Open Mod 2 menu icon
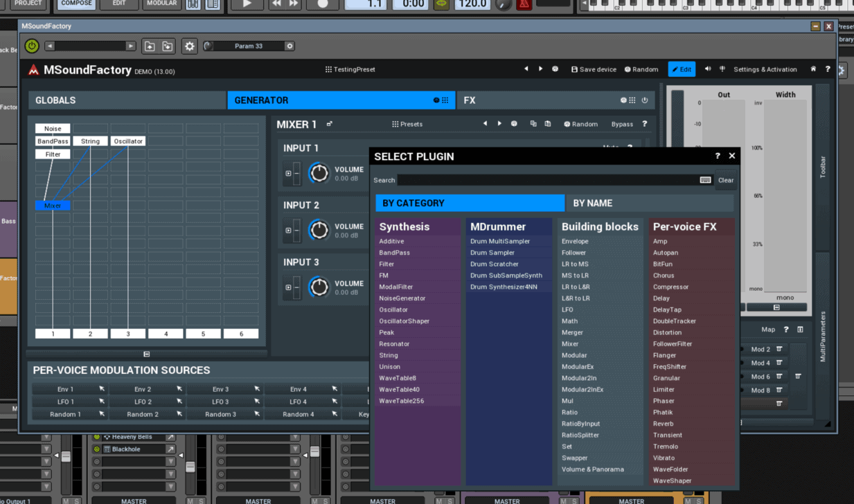The width and height of the screenshot is (854, 504). tap(779, 350)
